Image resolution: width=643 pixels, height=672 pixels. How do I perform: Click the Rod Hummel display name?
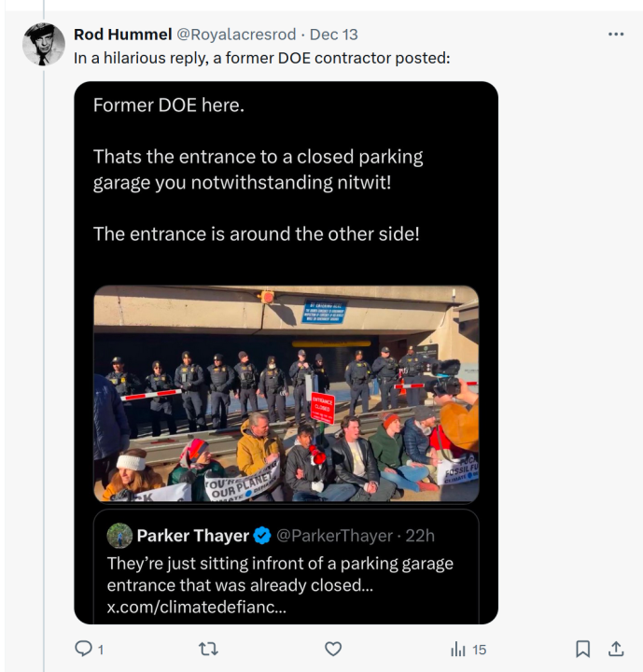tap(122, 35)
